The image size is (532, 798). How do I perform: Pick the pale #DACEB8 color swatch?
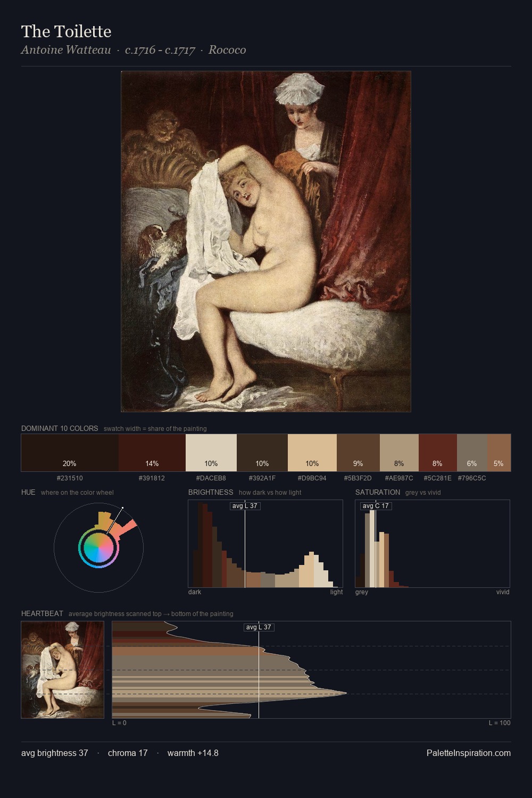point(211,453)
